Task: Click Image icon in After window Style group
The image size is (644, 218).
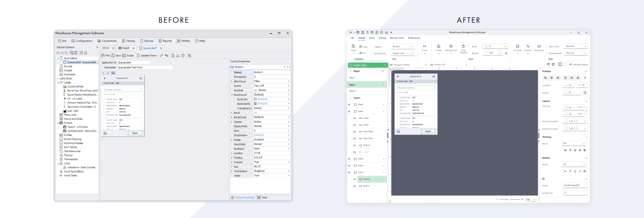Action: [438, 46]
